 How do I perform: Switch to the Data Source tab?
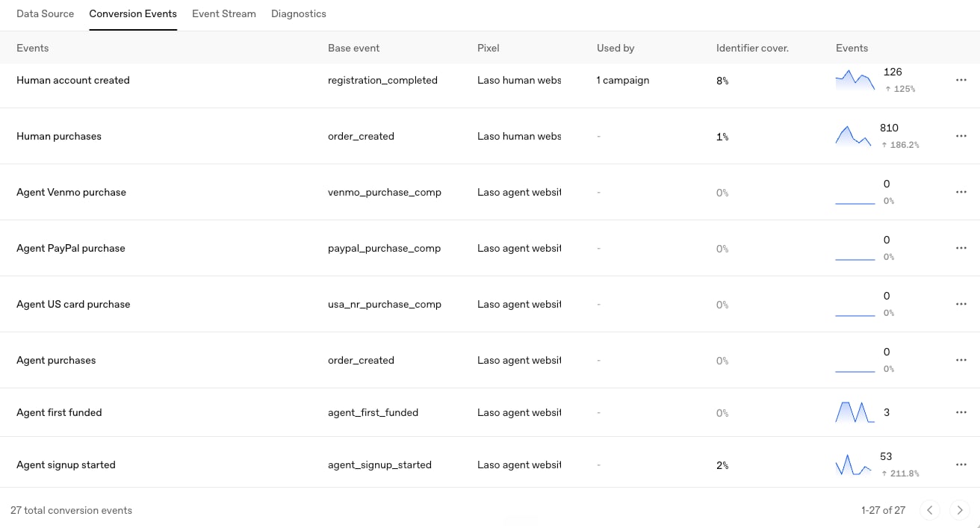pyautogui.click(x=45, y=13)
